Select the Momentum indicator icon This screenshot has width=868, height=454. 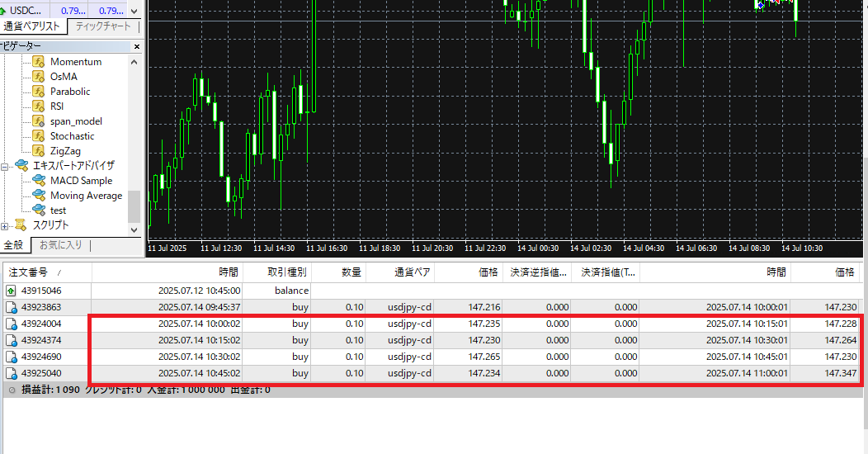click(x=38, y=62)
